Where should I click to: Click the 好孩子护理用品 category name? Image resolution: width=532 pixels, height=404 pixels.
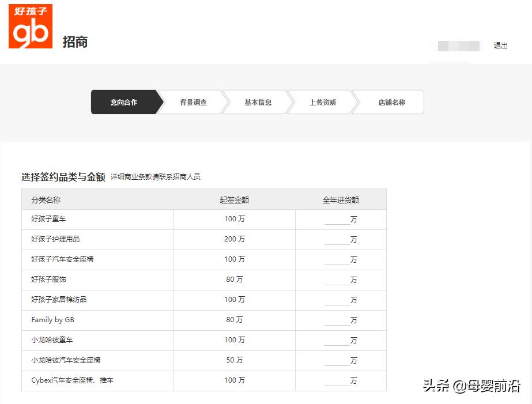point(55,239)
